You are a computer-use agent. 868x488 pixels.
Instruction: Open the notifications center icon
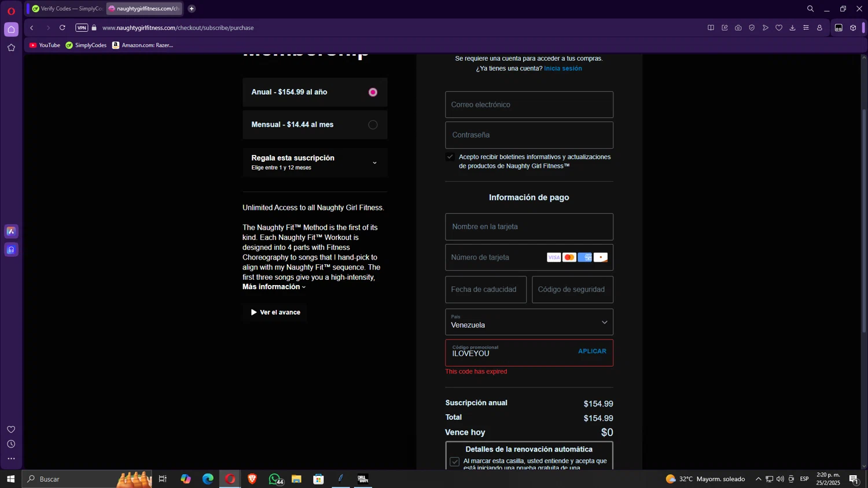[854, 479]
